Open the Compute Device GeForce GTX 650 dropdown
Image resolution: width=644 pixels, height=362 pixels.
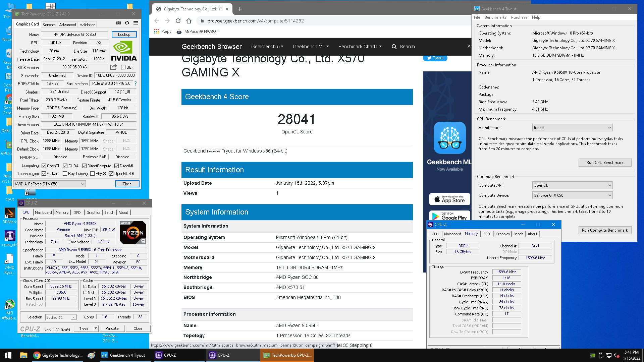tap(572, 195)
